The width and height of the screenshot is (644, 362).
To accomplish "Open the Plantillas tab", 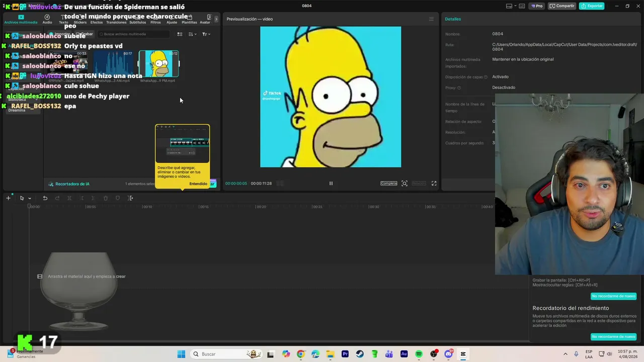I will tap(189, 20).
